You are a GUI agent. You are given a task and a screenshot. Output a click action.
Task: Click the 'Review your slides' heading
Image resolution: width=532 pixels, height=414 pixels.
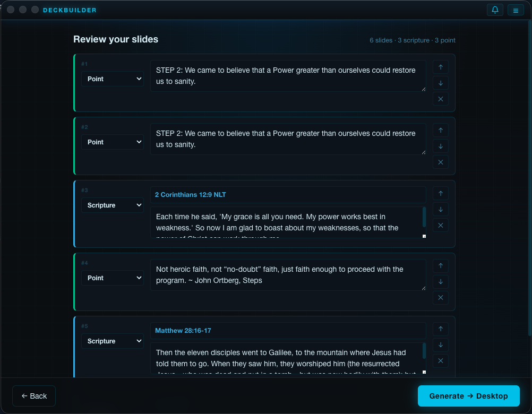point(116,39)
